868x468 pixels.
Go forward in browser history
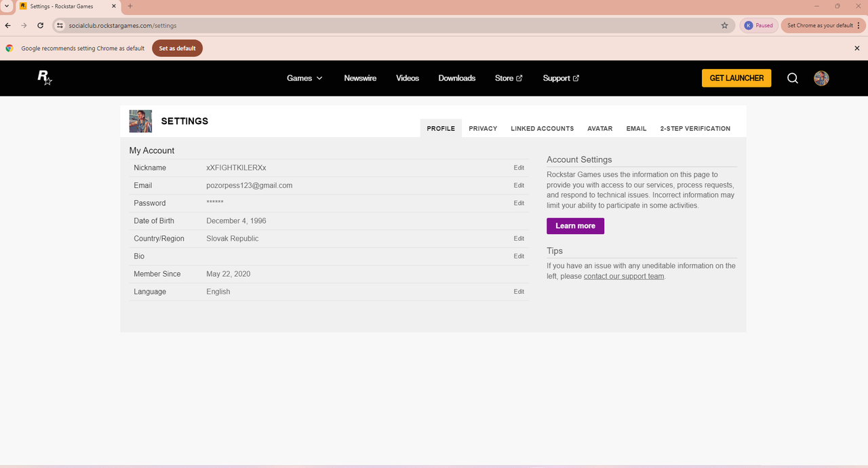coord(24,25)
